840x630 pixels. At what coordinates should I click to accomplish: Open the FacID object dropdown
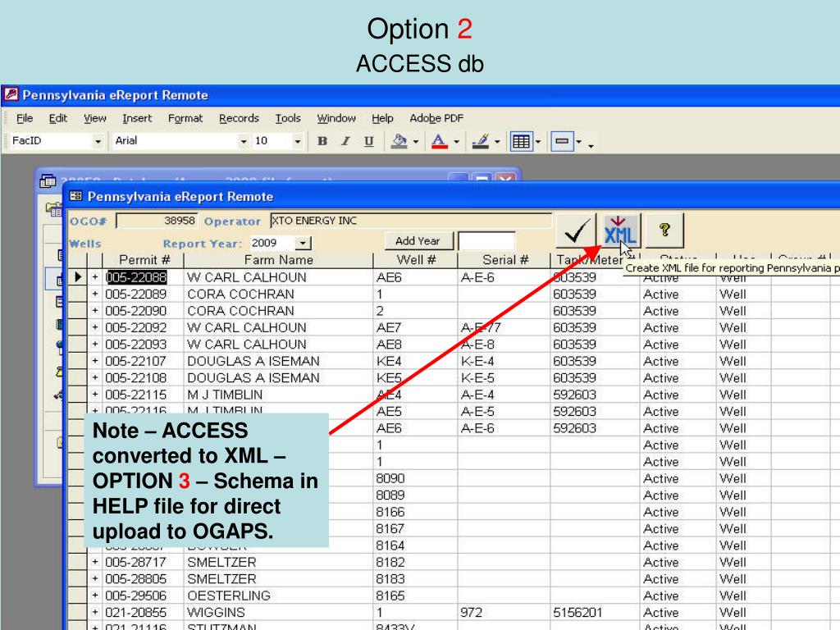(98, 141)
